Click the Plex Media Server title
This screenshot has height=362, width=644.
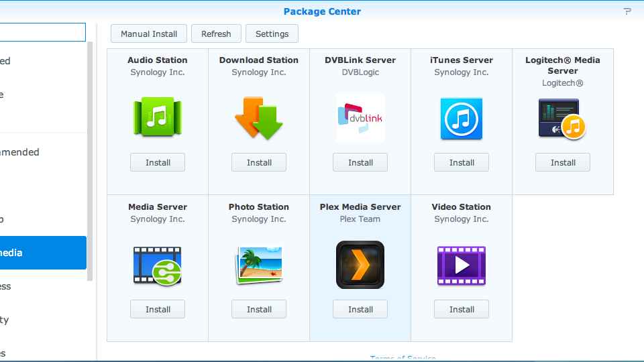(x=360, y=207)
